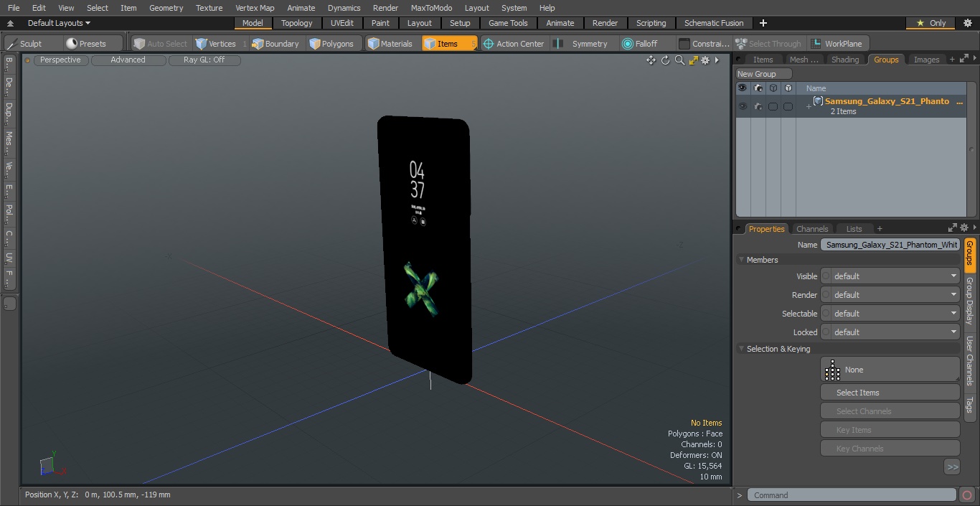This screenshot has height=506, width=980.
Task: Toggle Select Through mode
Action: click(769, 44)
